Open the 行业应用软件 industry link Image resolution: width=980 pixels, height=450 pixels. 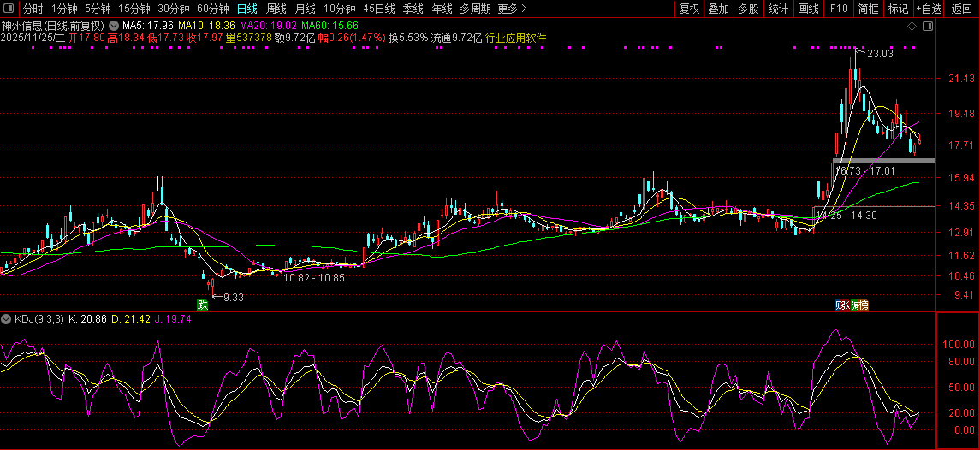pos(515,38)
